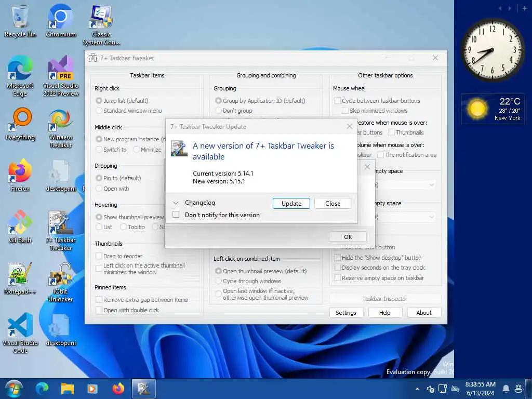Open the Winaero Tweaker shortcut
The height and width of the screenshot is (399, 532).
61,129
